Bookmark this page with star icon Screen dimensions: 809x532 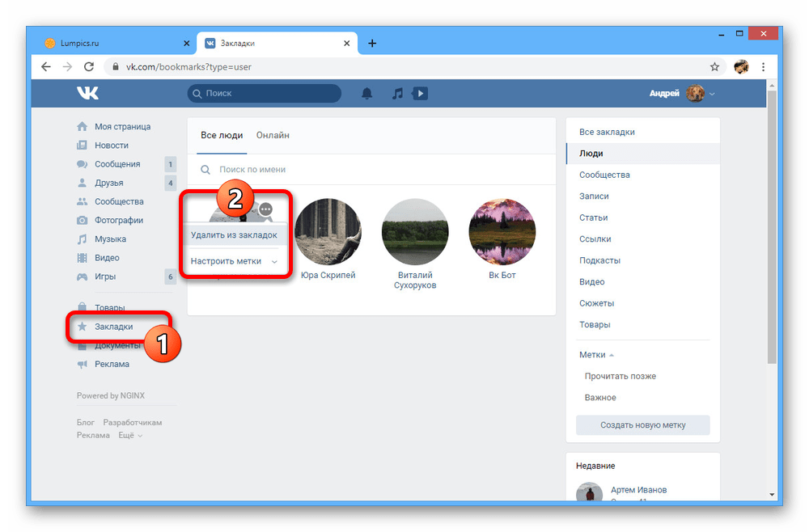click(x=714, y=67)
